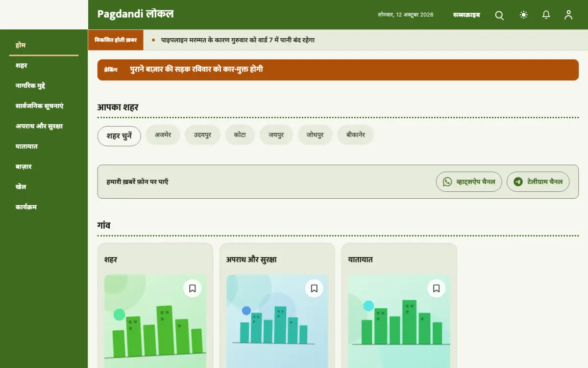Open the पाइपलाइन मरम्मत ticker news item
This screenshot has width=588, height=368.
pyautogui.click(x=238, y=40)
